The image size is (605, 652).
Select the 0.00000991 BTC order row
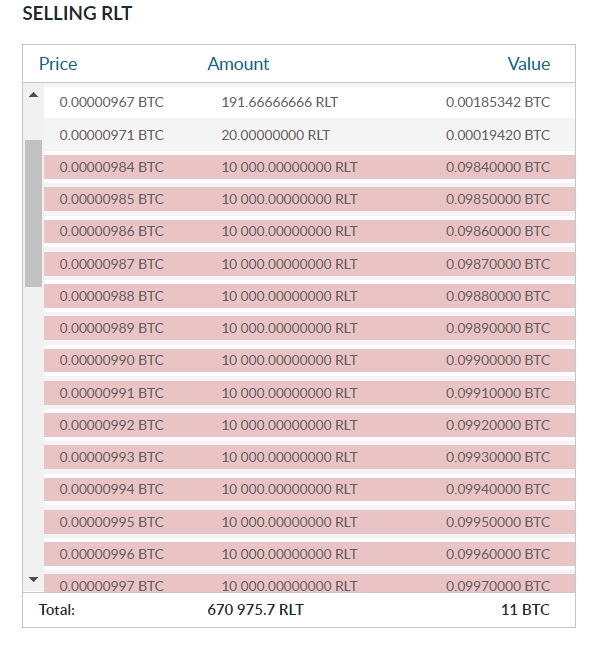tap(309, 393)
